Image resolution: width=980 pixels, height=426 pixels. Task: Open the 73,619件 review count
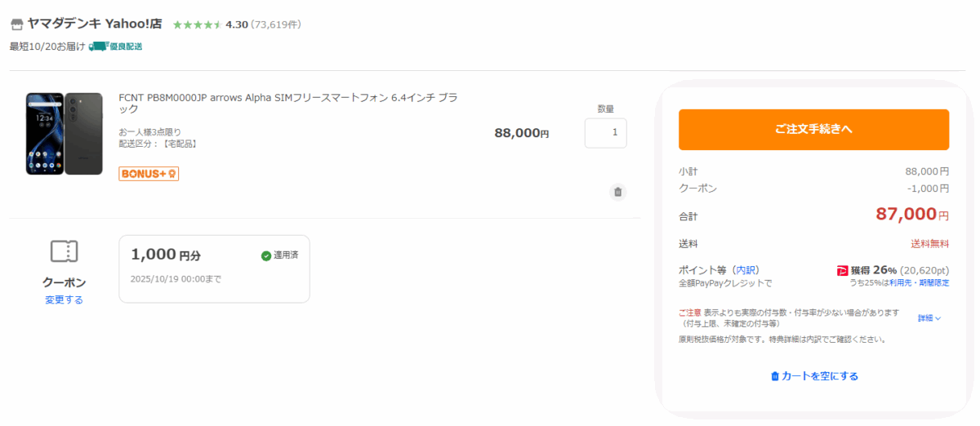(x=275, y=25)
